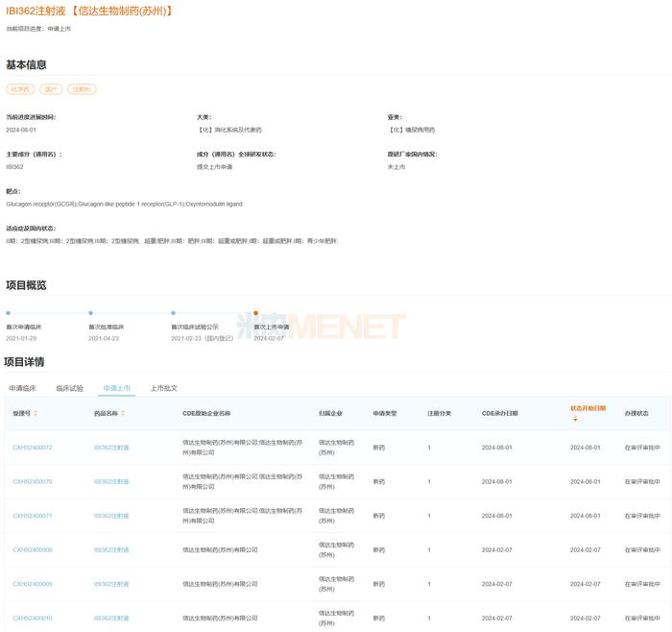
Task: Sort by 受理号 column sort icon
Action: click(36, 413)
